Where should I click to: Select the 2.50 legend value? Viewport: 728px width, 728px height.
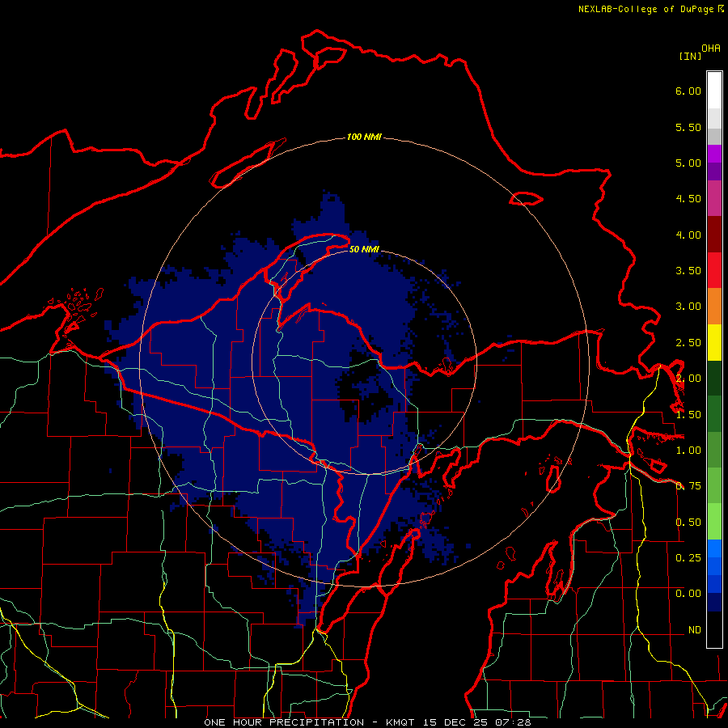[x=688, y=343]
